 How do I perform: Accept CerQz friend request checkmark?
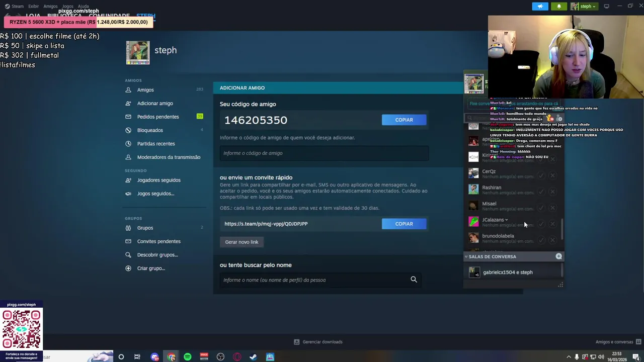click(x=541, y=175)
